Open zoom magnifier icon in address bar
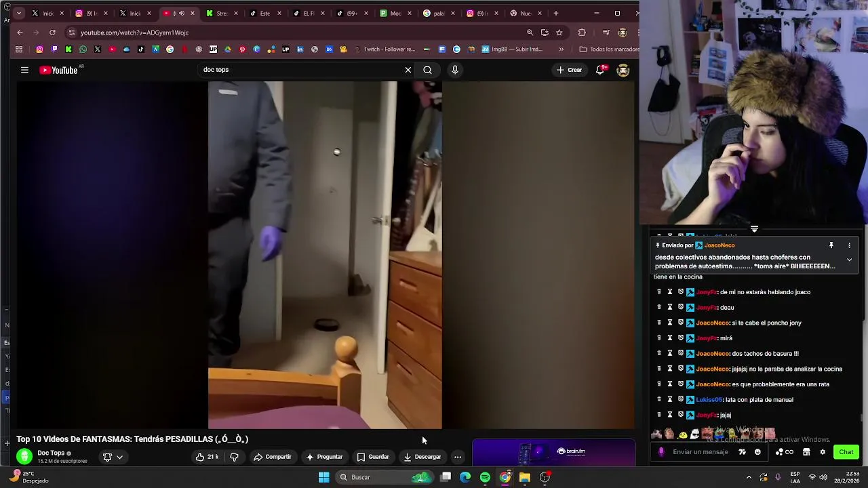This screenshot has height=488, width=868. pos(530,33)
